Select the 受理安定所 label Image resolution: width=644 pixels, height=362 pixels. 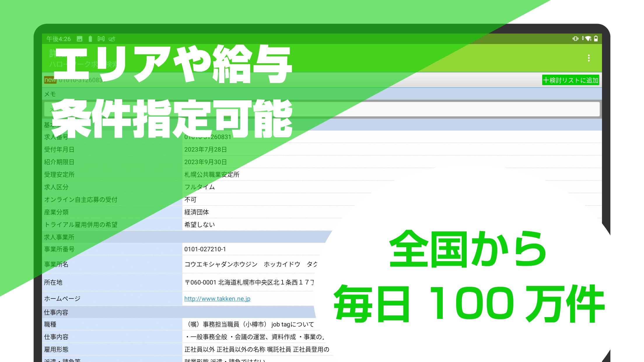[x=59, y=175]
